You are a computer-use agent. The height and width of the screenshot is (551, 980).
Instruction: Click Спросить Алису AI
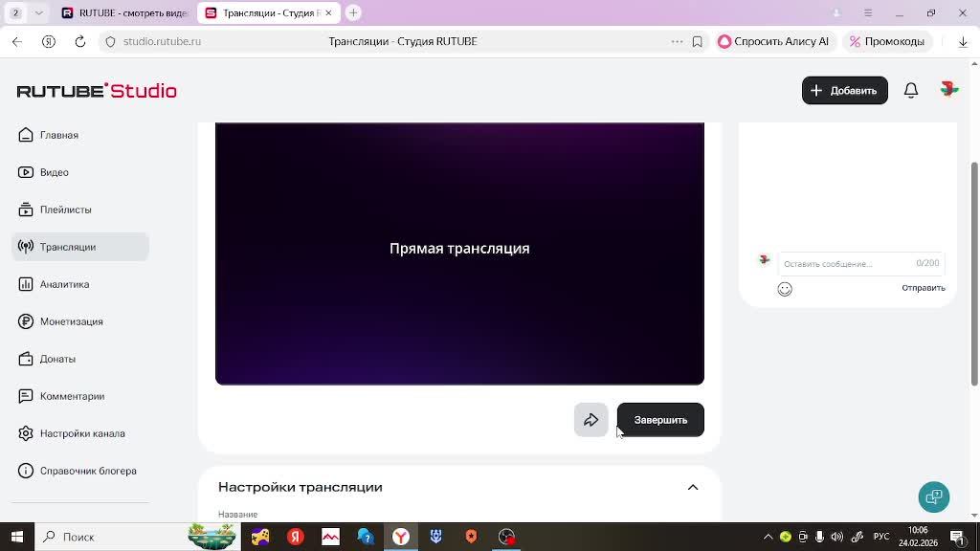[x=773, y=41]
